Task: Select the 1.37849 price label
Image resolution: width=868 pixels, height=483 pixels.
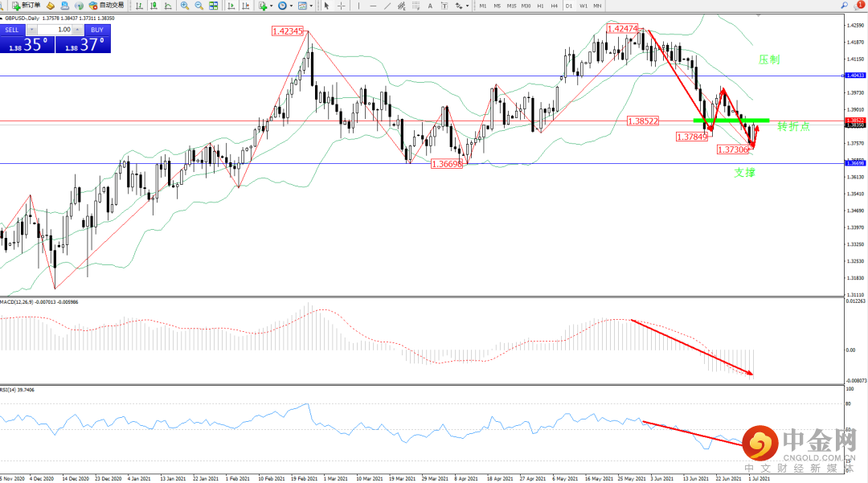Action: 692,137
